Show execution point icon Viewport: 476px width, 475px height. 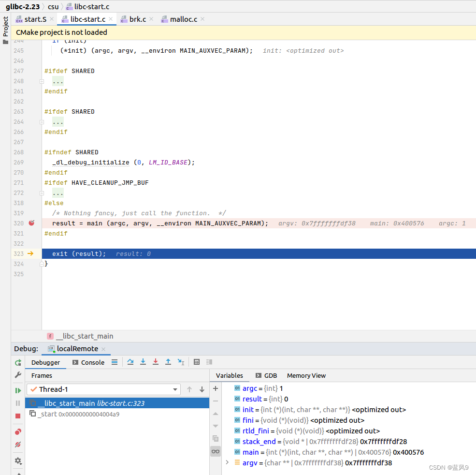[115, 362]
